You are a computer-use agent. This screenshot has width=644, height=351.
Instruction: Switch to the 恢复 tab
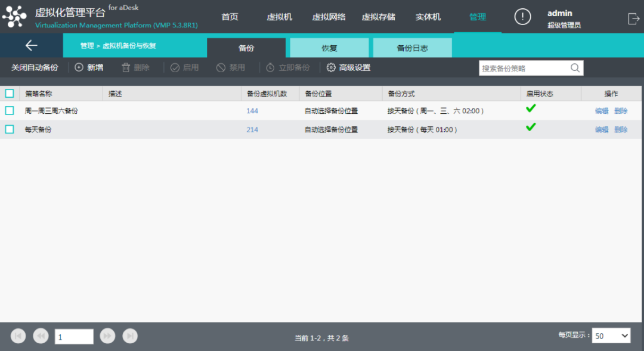(x=329, y=48)
